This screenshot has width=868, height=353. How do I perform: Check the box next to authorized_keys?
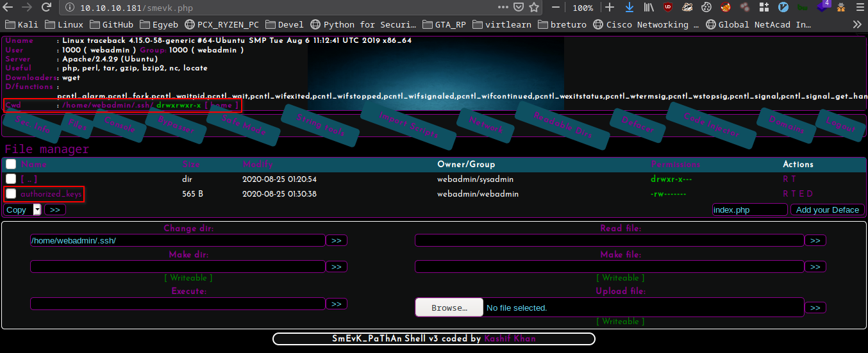point(11,193)
